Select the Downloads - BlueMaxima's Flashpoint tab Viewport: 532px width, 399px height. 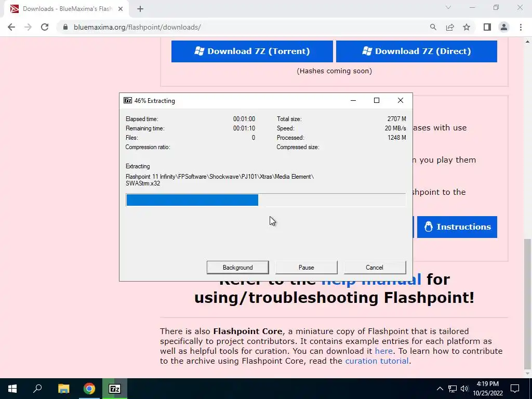pos(66,9)
